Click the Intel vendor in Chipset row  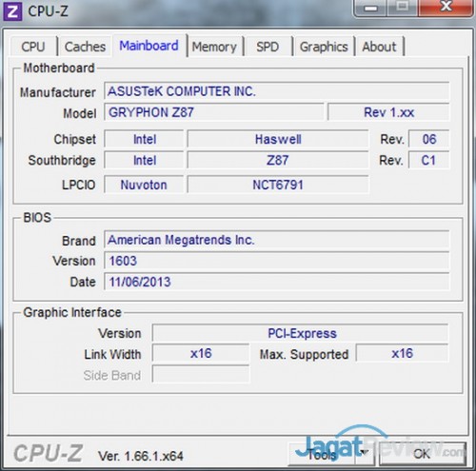145,139
